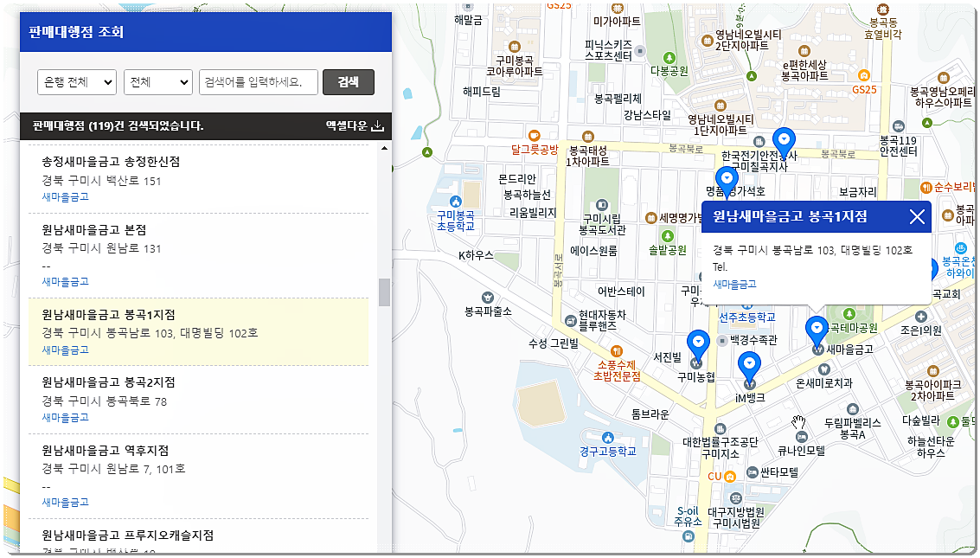This screenshot has width=980, height=558.
Task: Click the S-oil 주유소 gas station icon
Action: [x=689, y=536]
